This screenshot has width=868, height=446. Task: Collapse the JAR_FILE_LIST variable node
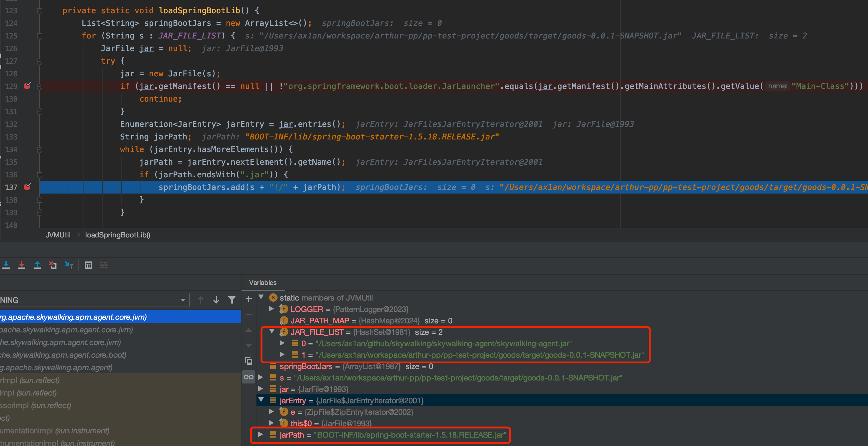[272, 332]
